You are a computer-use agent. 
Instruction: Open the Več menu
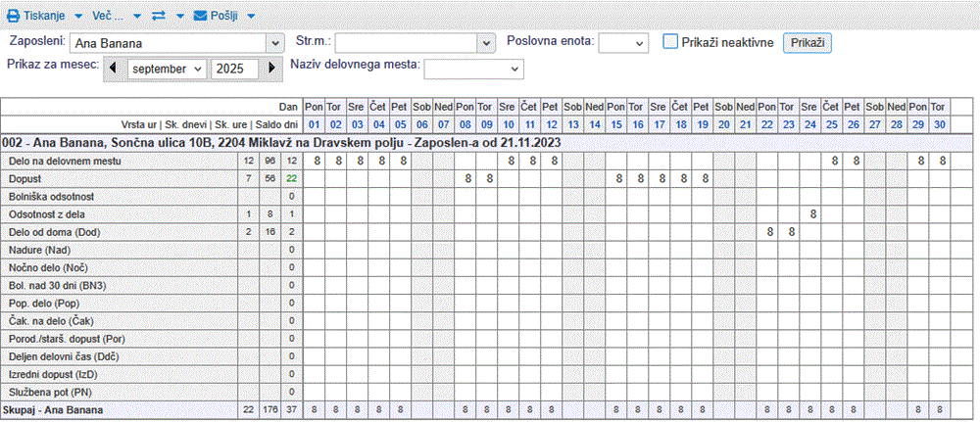point(109,17)
